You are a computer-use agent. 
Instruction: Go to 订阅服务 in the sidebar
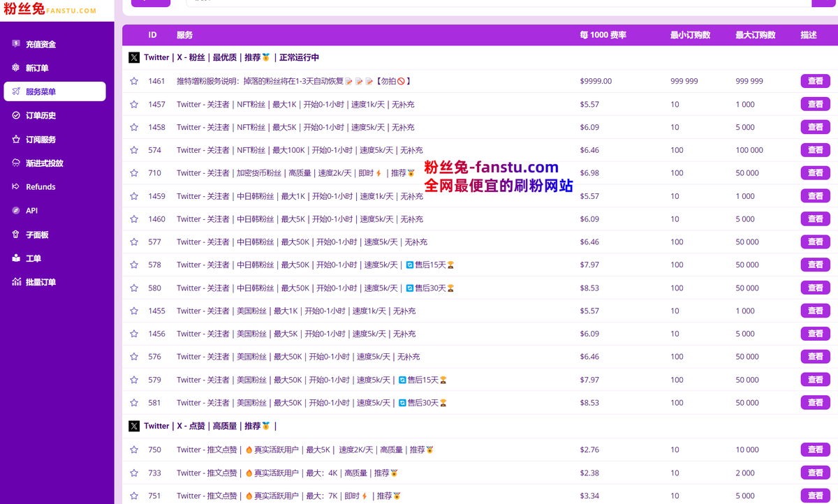pos(54,139)
